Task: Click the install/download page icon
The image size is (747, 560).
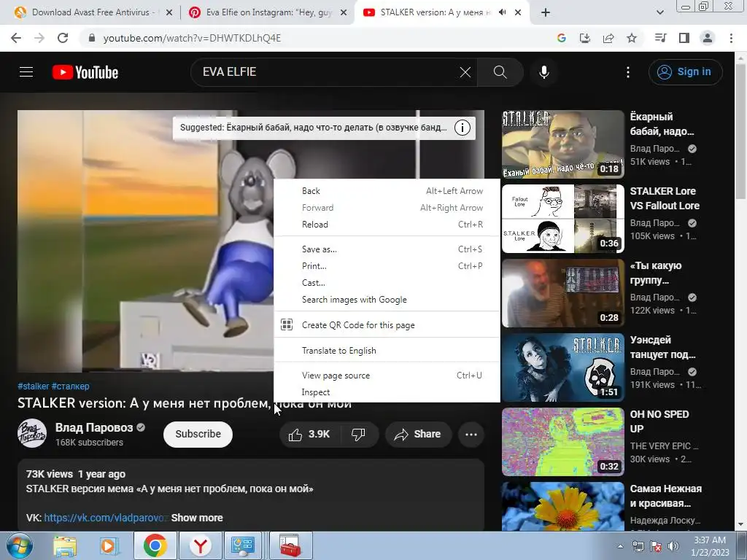Action: click(x=585, y=38)
